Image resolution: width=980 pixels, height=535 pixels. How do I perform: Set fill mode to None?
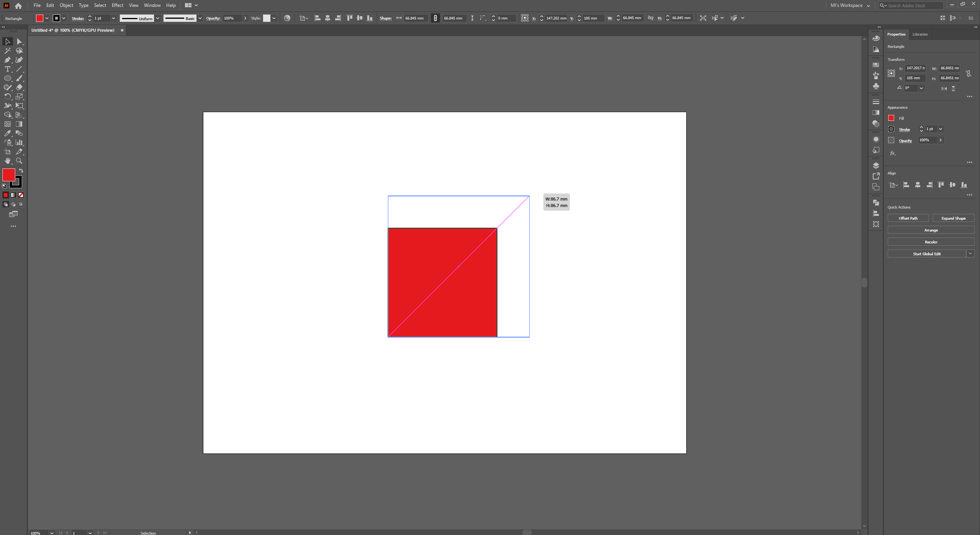click(21, 195)
